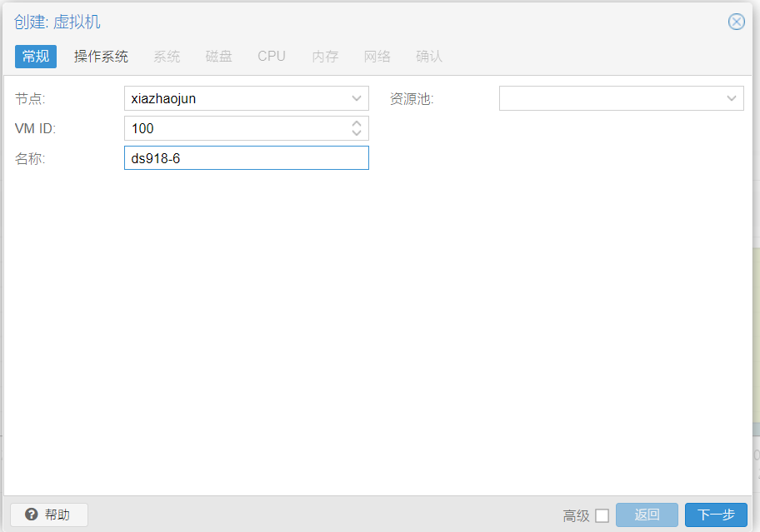
Task: Expand the 节点 dropdown arrow
Action: (357, 98)
